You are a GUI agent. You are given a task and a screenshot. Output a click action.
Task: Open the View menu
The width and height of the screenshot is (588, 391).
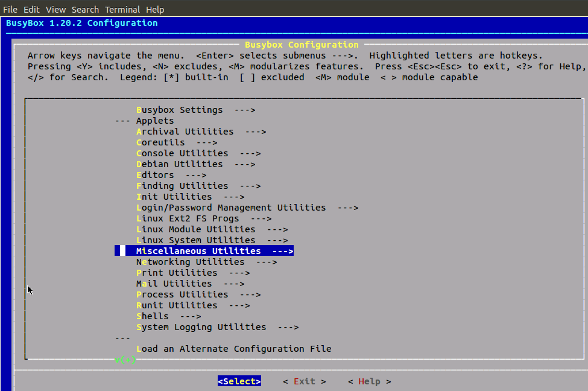(x=56, y=10)
